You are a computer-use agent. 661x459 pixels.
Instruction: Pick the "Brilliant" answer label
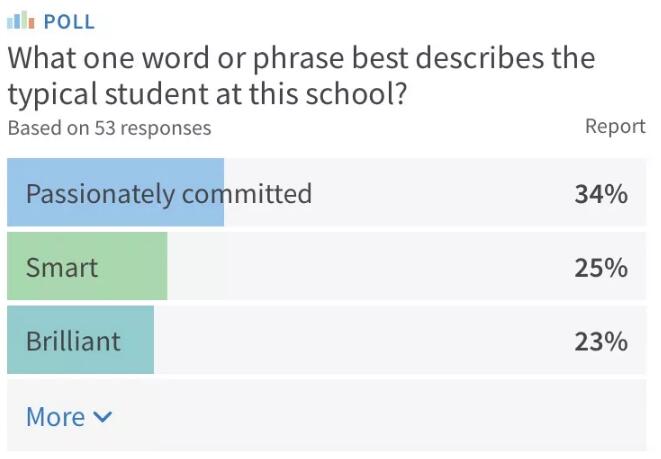(73, 341)
